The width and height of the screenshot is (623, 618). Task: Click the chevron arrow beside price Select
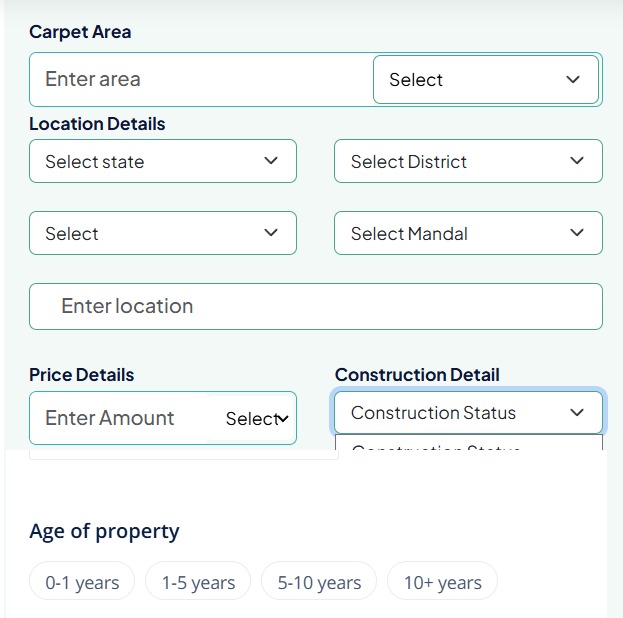pos(283,418)
